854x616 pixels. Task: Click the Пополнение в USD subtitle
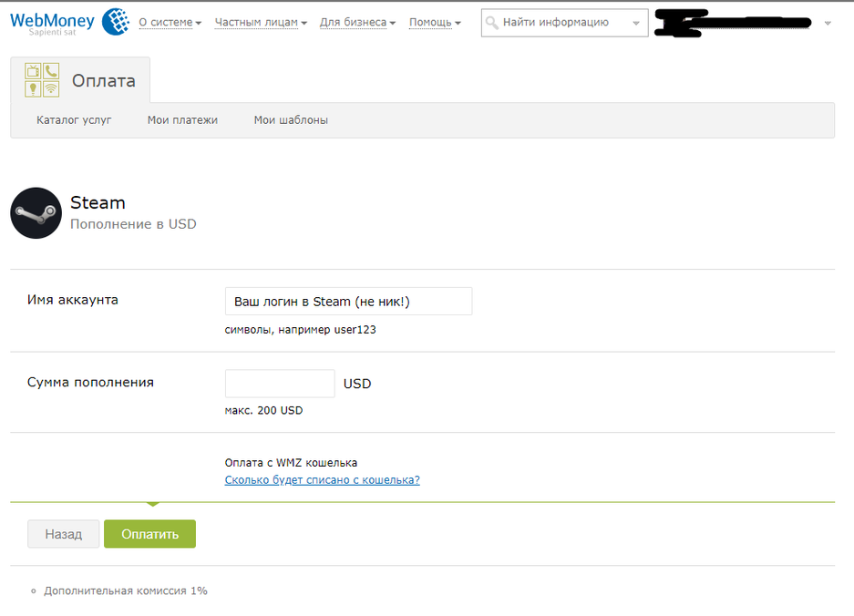click(x=133, y=224)
